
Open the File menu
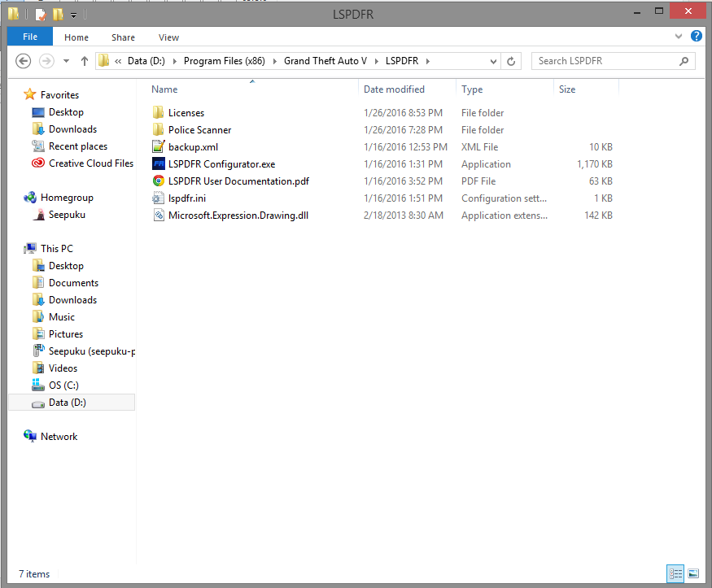click(x=30, y=37)
